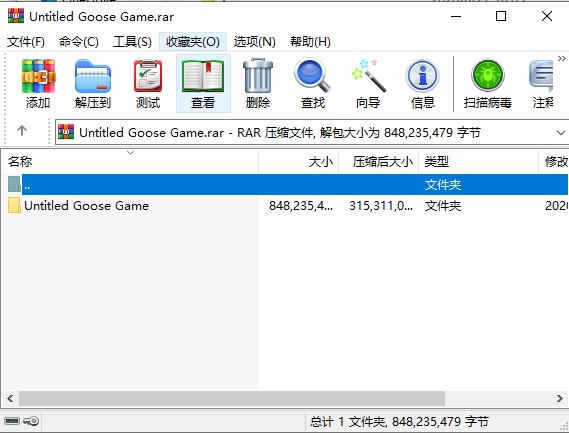The image size is (569, 433).
Task: Click the drive icon in status bar
Action: click(x=12, y=421)
